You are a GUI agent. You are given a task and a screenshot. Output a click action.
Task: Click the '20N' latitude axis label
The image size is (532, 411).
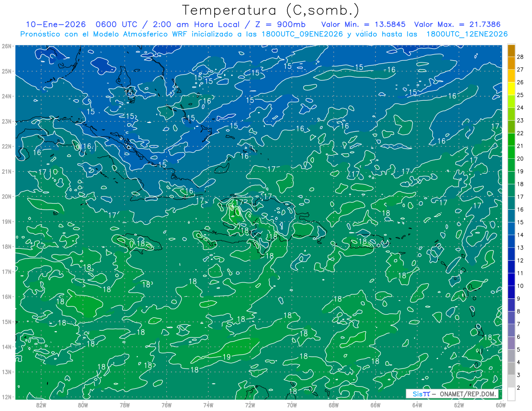[x=7, y=196]
